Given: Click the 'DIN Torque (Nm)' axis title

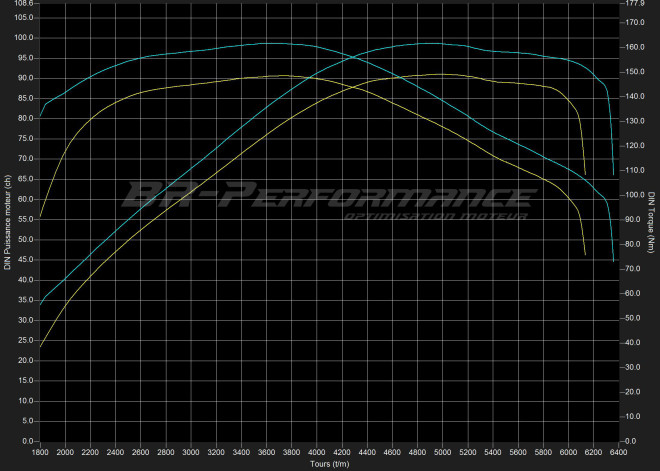Looking at the screenshot, I should coord(652,222).
